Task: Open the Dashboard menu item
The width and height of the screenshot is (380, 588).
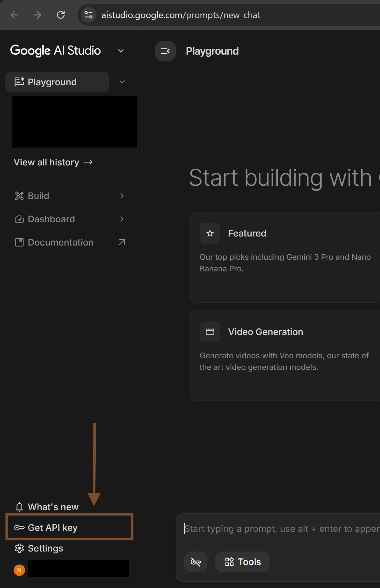Action: point(70,219)
